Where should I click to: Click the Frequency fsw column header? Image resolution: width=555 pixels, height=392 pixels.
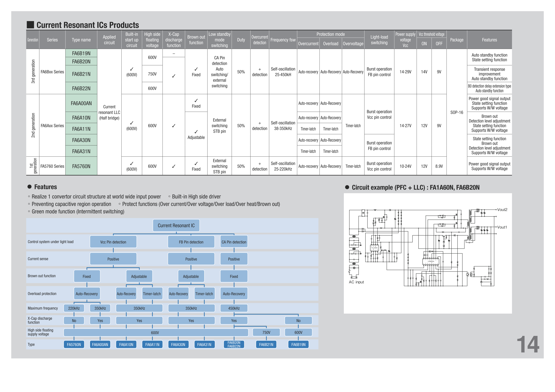[283, 40]
